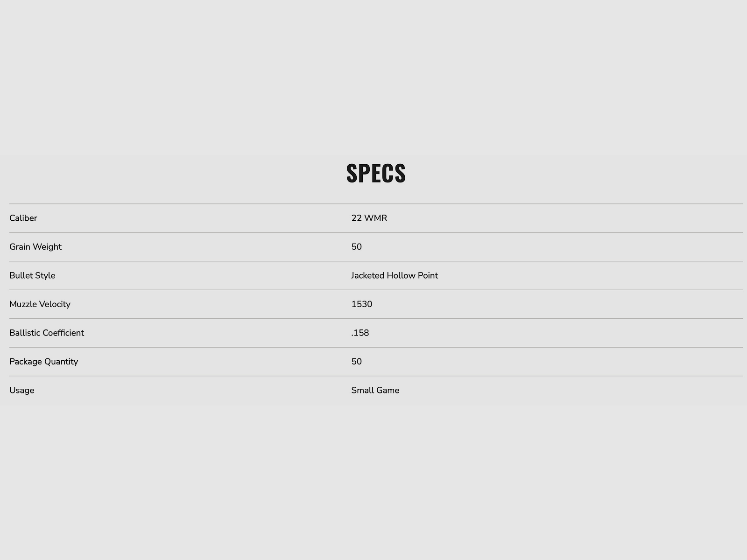Click the SPECS section heading
Screen dimensions: 747x560
point(376,173)
